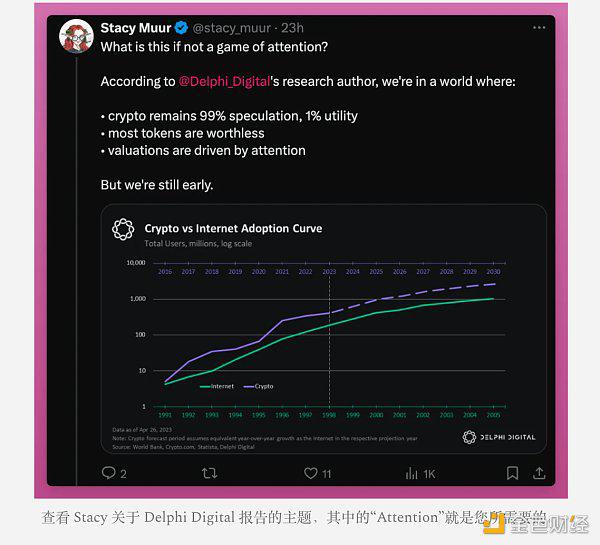Click the Internet green legend entry
The width and height of the screenshot is (600, 545).
(x=217, y=387)
